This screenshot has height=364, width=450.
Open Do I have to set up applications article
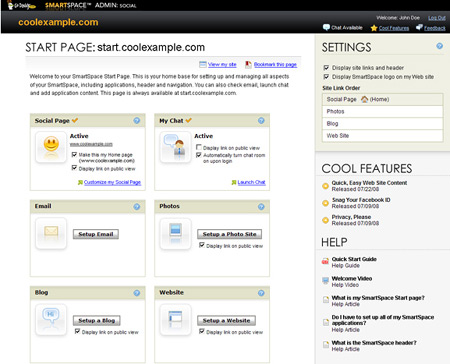click(x=383, y=320)
